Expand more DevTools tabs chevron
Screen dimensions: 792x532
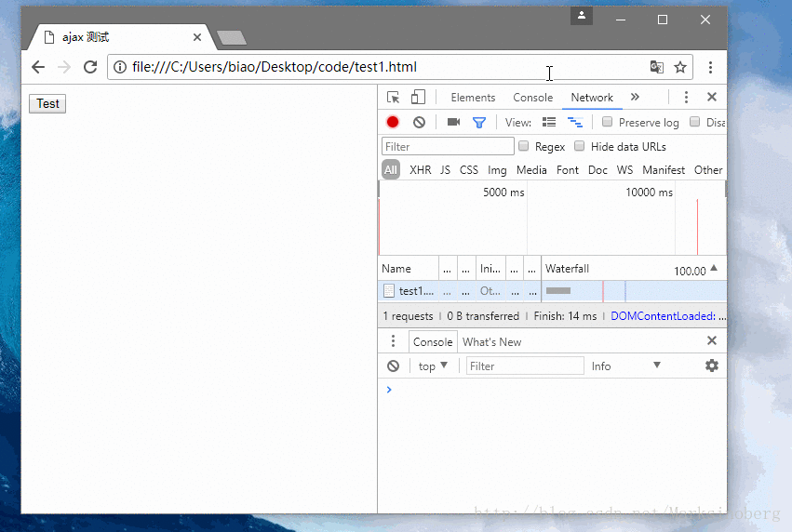click(635, 98)
